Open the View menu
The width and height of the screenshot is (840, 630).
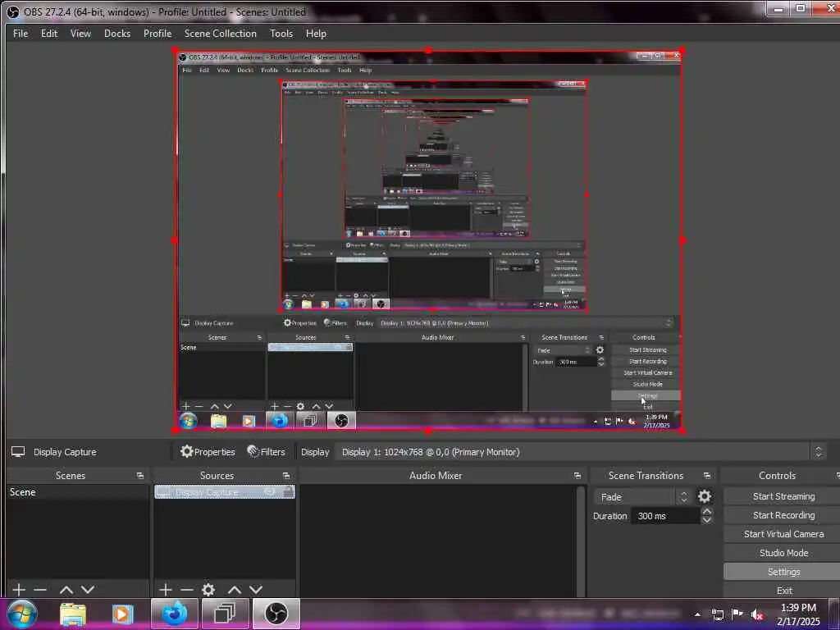pos(80,33)
